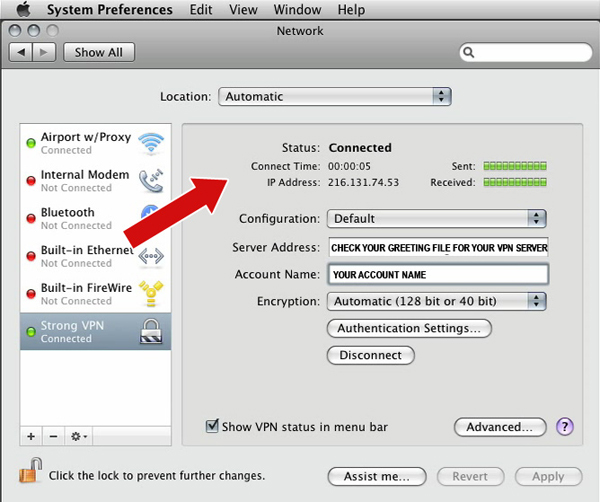Screen dimensions: 600x502
Task: Click the Built-in FireWire yellow icon
Action: point(151,293)
